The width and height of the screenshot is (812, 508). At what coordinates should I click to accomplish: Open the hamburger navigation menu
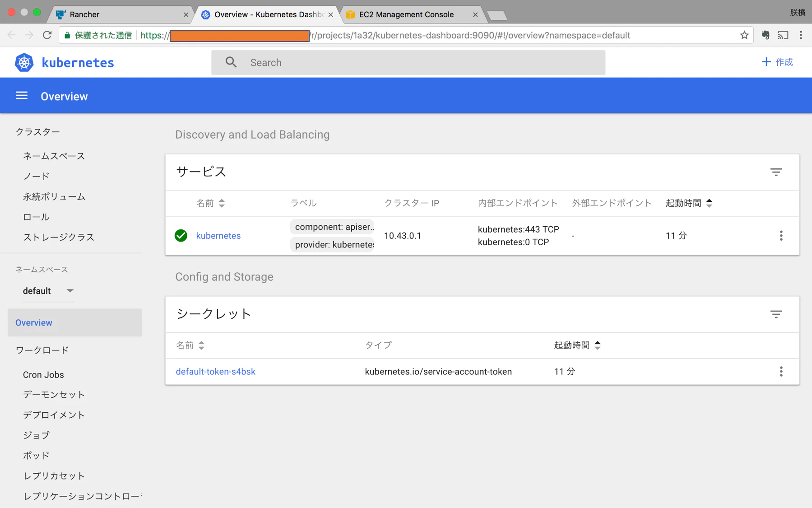[x=22, y=96]
